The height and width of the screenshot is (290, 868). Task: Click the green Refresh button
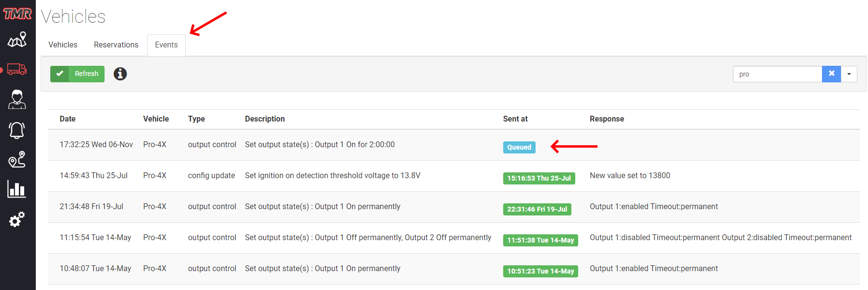click(77, 74)
